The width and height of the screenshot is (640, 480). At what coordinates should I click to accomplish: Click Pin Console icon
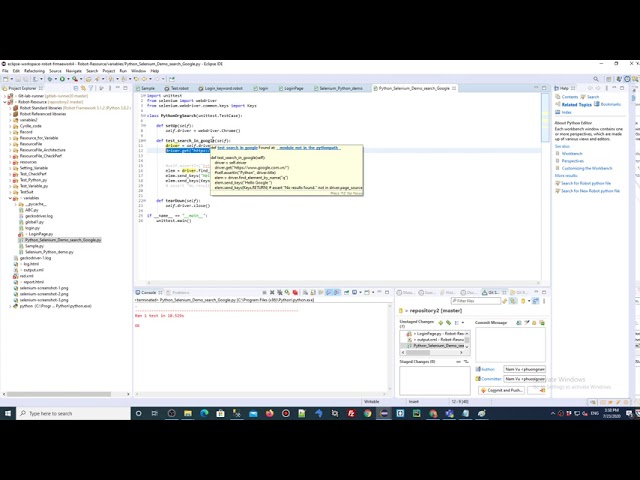click(347, 293)
